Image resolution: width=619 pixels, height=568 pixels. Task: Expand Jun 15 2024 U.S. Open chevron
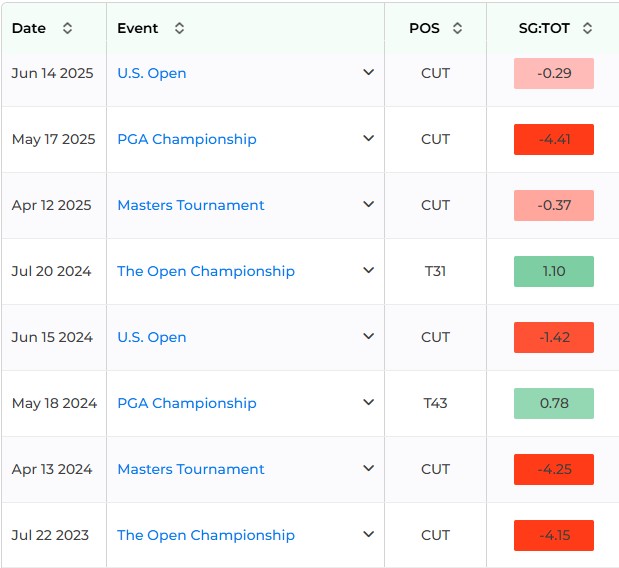coord(368,336)
